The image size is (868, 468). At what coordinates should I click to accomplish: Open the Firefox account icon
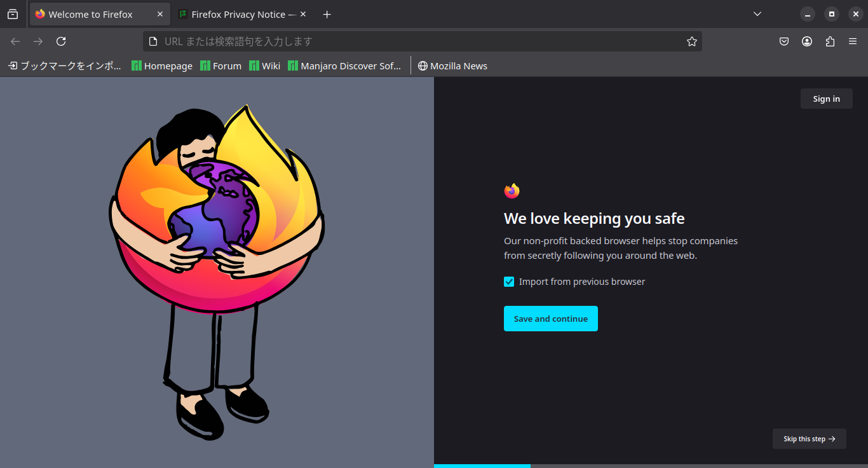pyautogui.click(x=807, y=41)
